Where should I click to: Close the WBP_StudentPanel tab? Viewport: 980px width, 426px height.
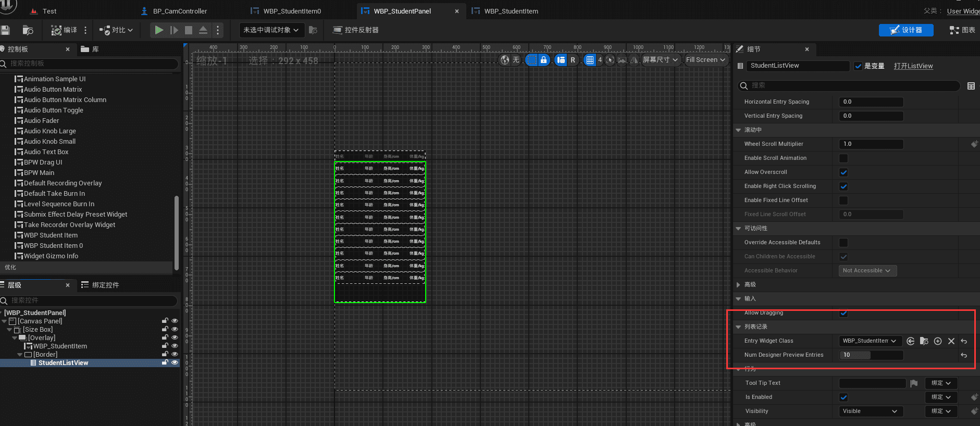coord(457,11)
